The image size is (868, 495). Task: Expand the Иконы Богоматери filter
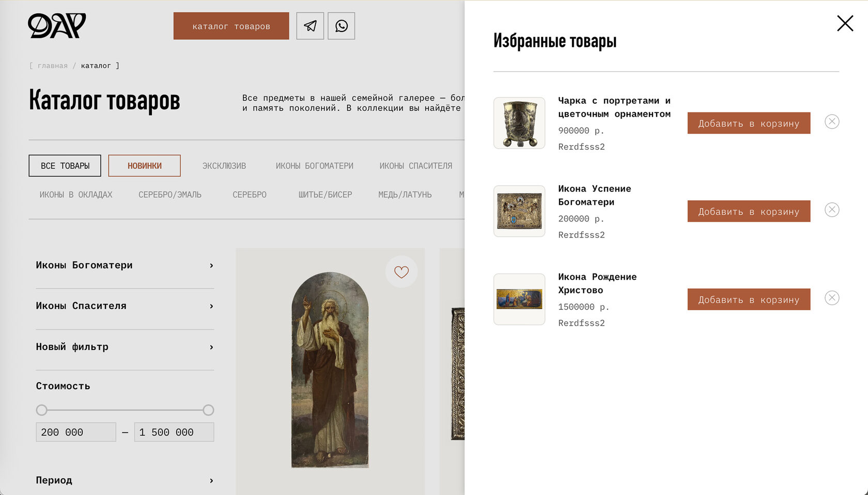pos(125,265)
